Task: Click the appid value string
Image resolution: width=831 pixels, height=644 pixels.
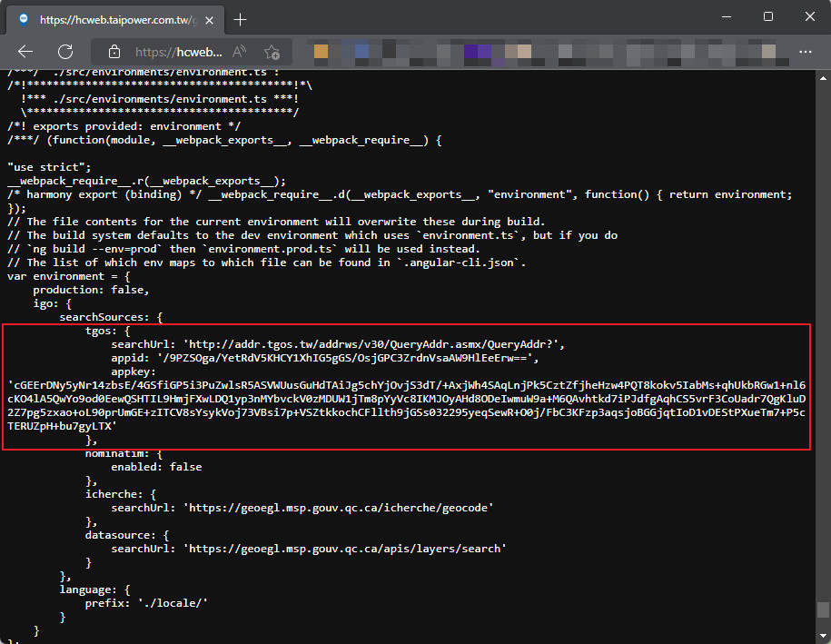Action: pyautogui.click(x=347, y=358)
